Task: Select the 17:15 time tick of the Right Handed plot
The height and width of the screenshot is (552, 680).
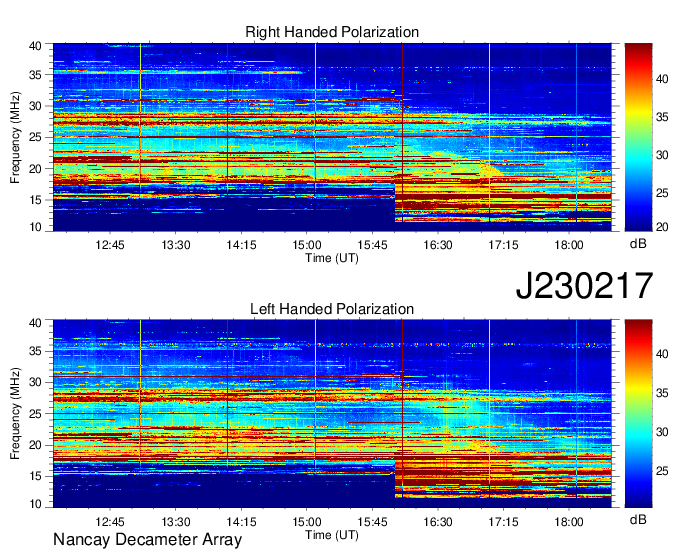Action: click(x=503, y=245)
